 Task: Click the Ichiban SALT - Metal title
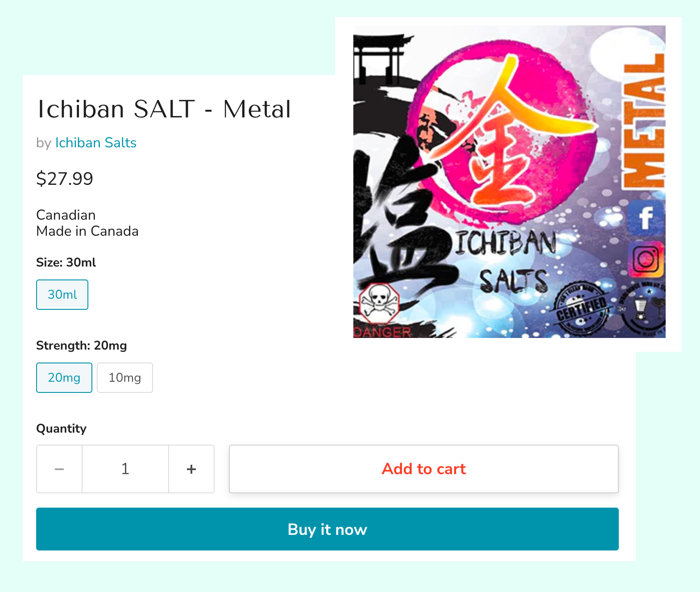pos(164,109)
